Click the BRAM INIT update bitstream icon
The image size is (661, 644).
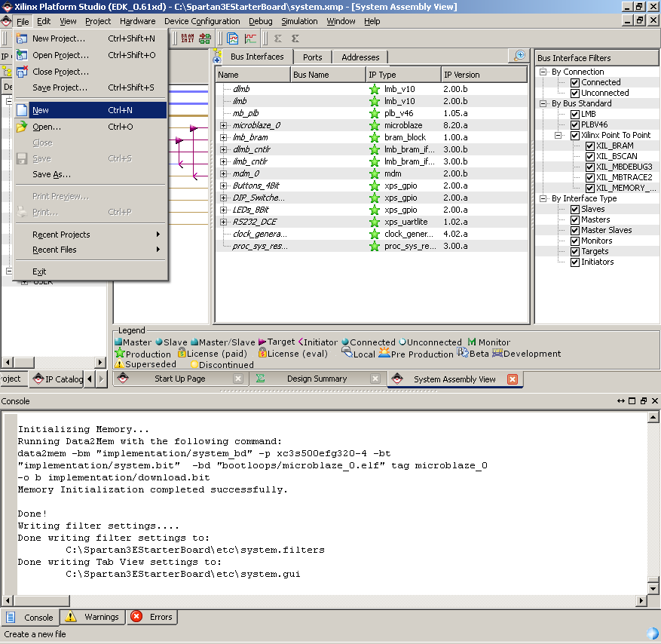click(x=188, y=38)
